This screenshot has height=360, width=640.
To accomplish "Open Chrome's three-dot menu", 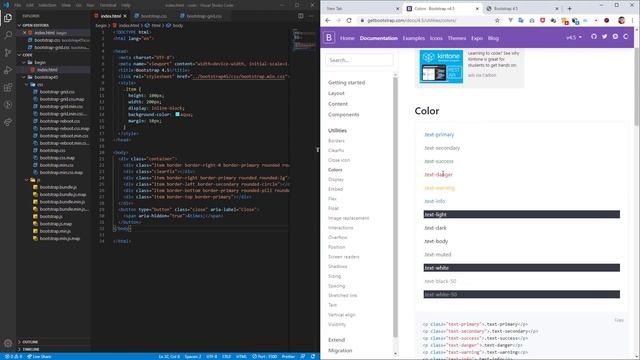I will (633, 20).
